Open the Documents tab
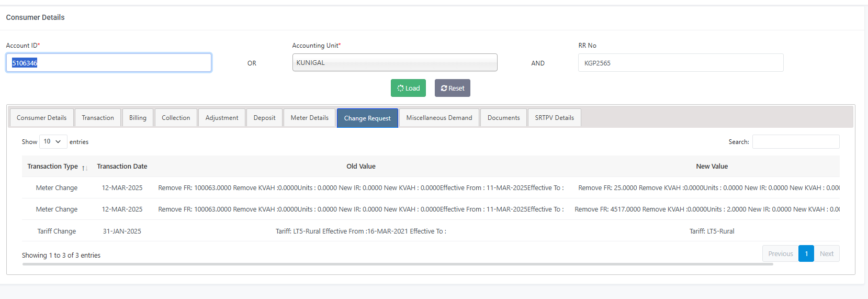The image size is (868, 299). 503,118
